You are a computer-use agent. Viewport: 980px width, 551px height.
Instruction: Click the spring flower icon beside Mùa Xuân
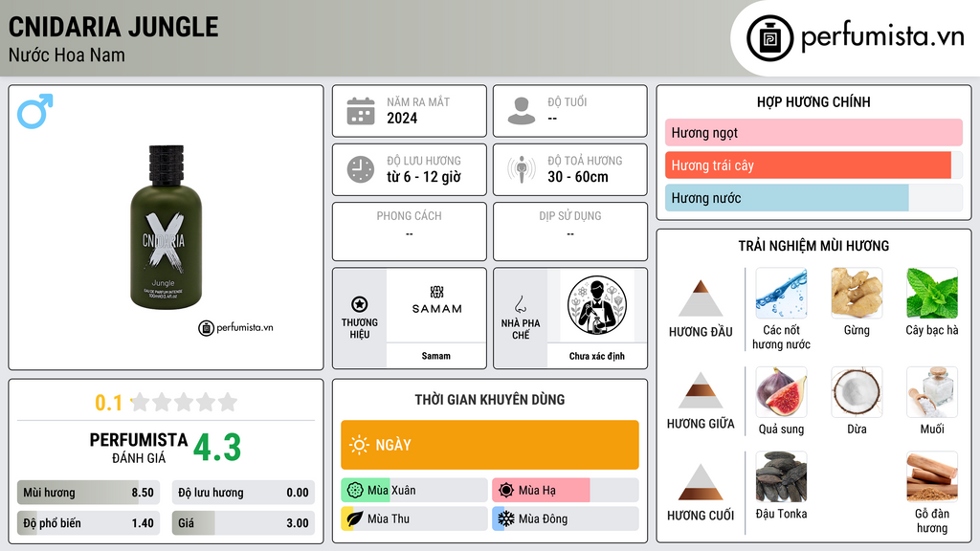point(355,491)
